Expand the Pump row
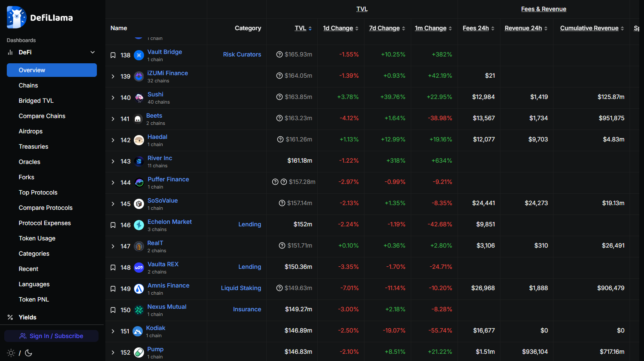Image resolution: width=644 pixels, height=361 pixels. click(113, 353)
